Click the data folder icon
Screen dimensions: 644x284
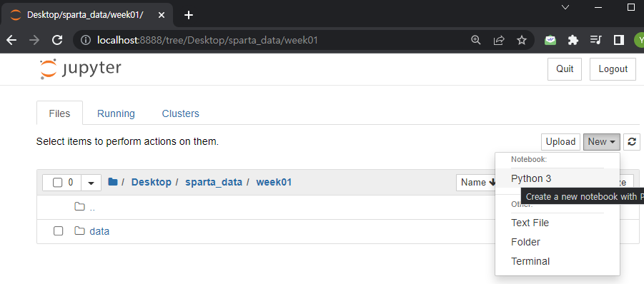pos(79,230)
